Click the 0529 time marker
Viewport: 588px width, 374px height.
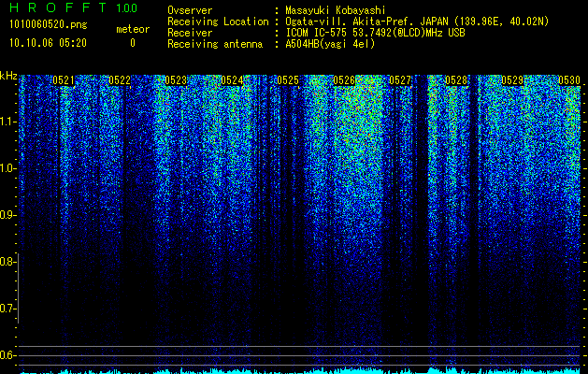[512, 80]
